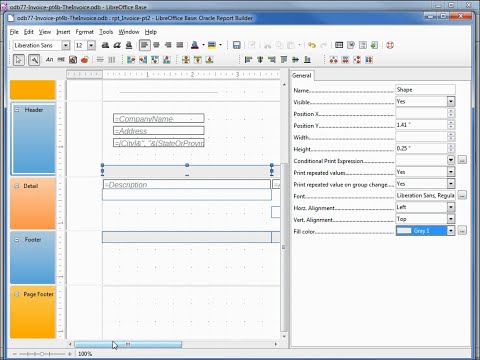Insert a horizontal line
Screen dimensions: 480x360
point(100,60)
